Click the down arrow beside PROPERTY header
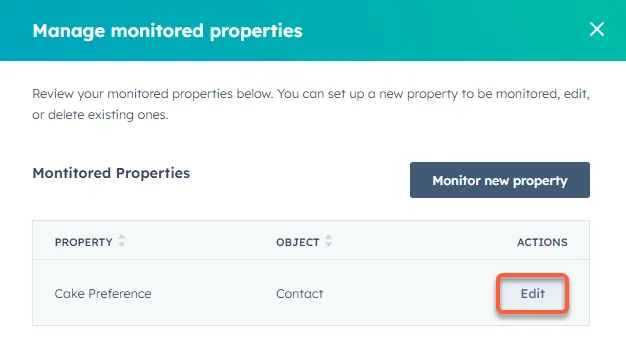 pos(122,244)
